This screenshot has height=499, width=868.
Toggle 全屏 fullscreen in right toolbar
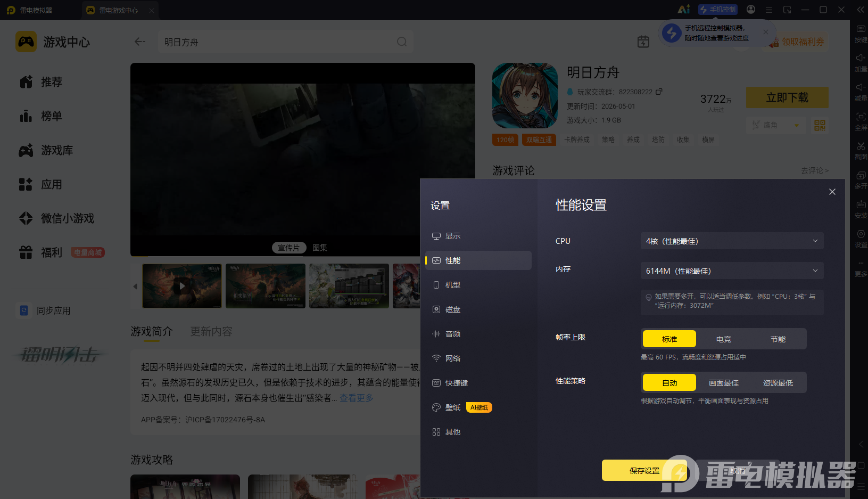(861, 121)
